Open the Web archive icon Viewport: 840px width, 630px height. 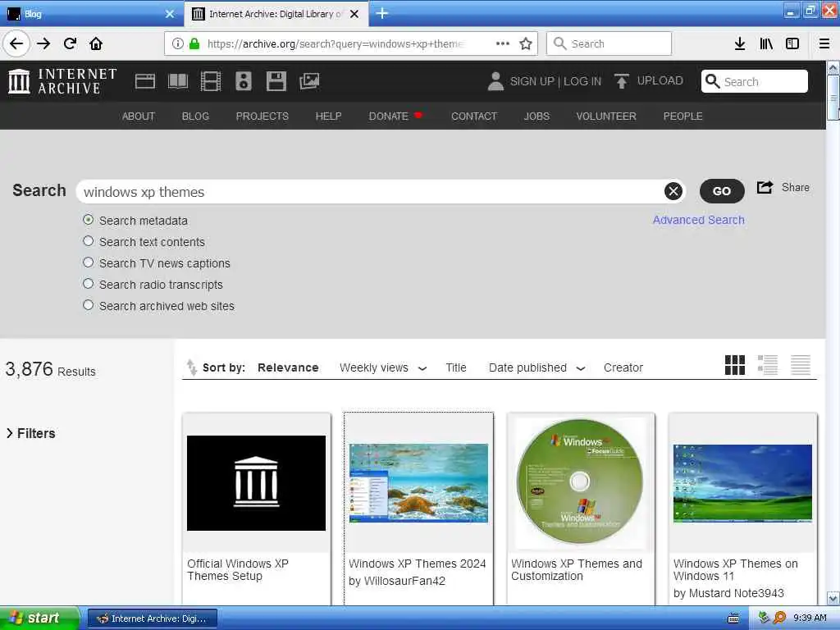pos(145,81)
